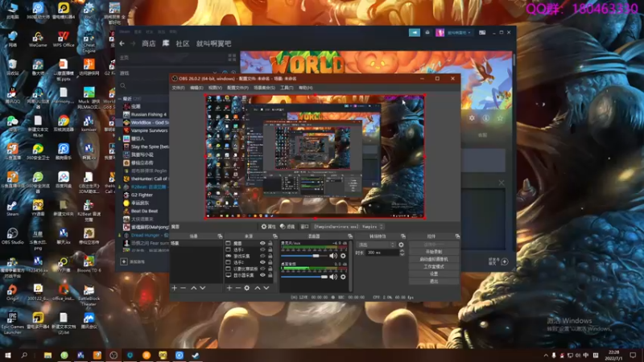Open game settings gear on Steam page
Image resolution: width=644 pixels, height=362 pixels.
pos(472,118)
